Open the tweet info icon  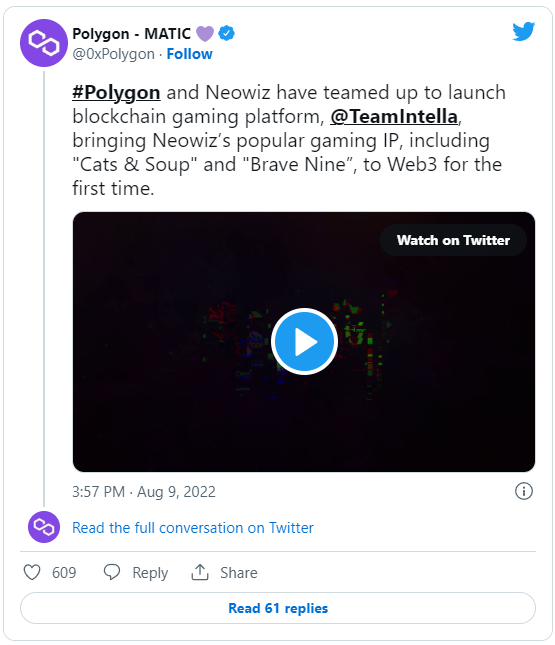coord(523,491)
